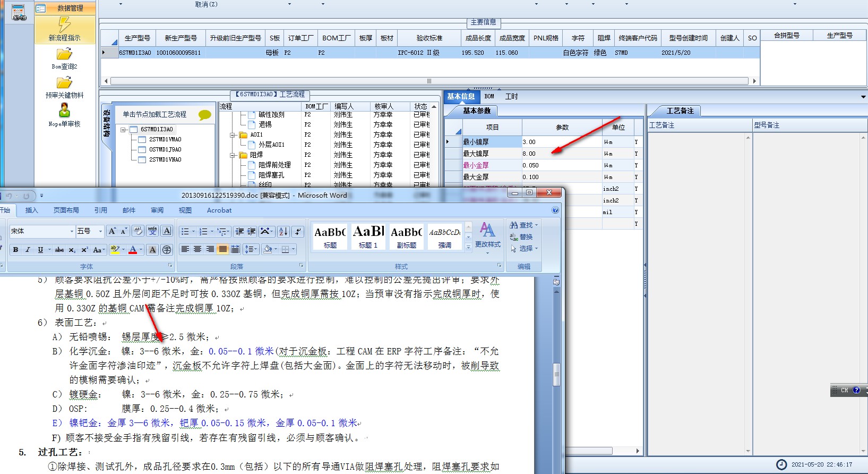868x474 pixels.
Task: Open the 新流程指示 lightning icon
Action: [64, 24]
